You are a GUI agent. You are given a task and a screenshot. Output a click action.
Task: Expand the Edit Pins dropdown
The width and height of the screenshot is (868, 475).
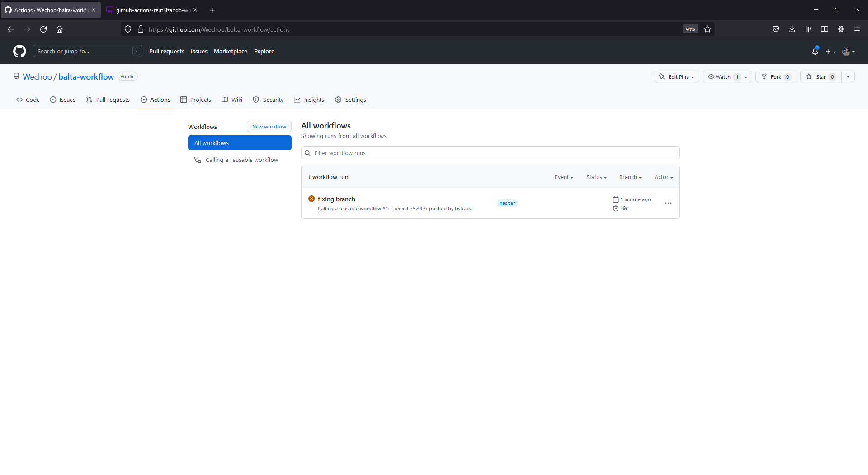(676, 77)
